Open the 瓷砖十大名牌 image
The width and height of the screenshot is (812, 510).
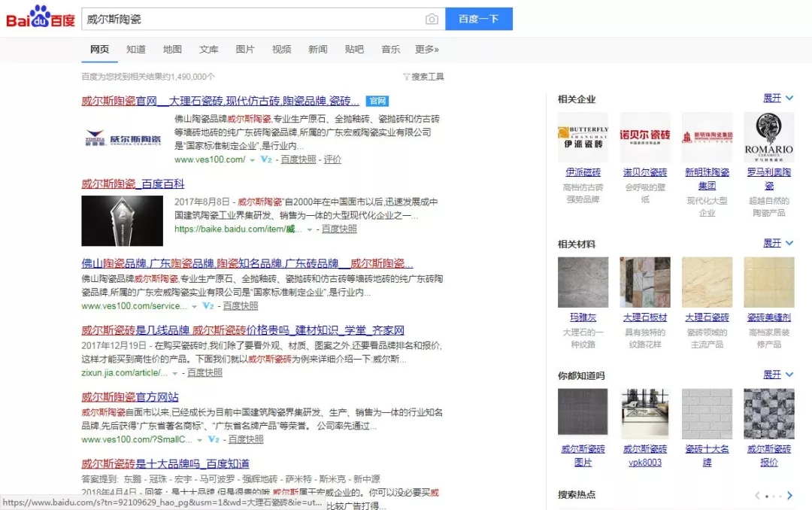(707, 414)
